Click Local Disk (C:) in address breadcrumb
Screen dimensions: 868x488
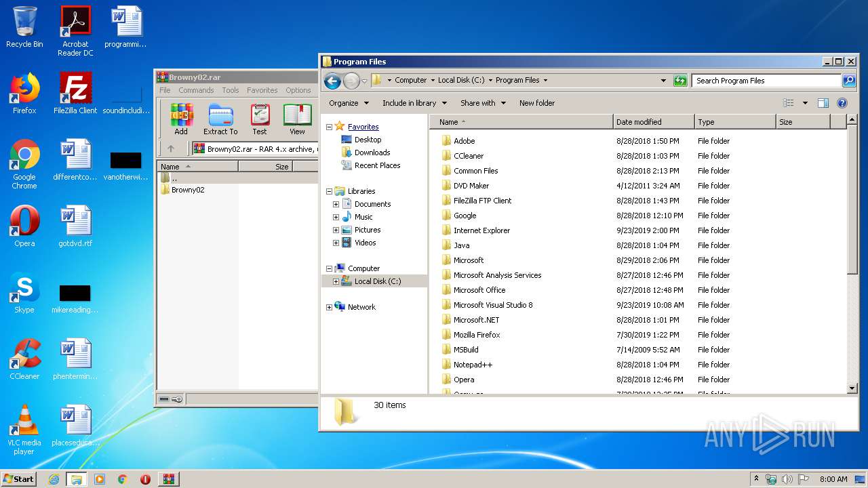(x=461, y=80)
